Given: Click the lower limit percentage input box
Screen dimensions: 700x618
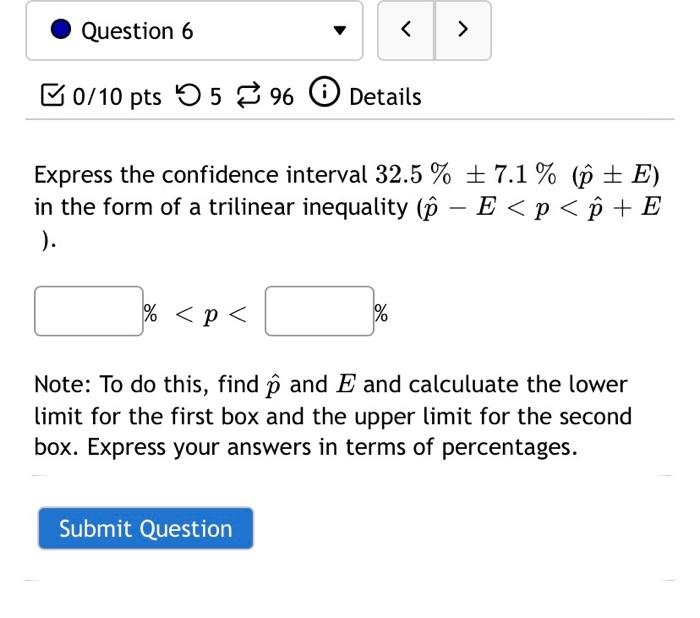Looking at the screenshot, I should pyautogui.click(x=89, y=311).
